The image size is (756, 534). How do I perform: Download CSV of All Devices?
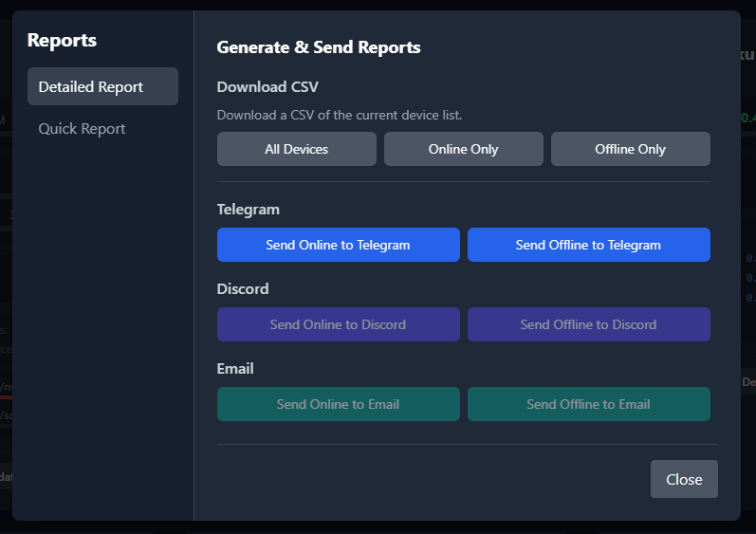click(296, 149)
